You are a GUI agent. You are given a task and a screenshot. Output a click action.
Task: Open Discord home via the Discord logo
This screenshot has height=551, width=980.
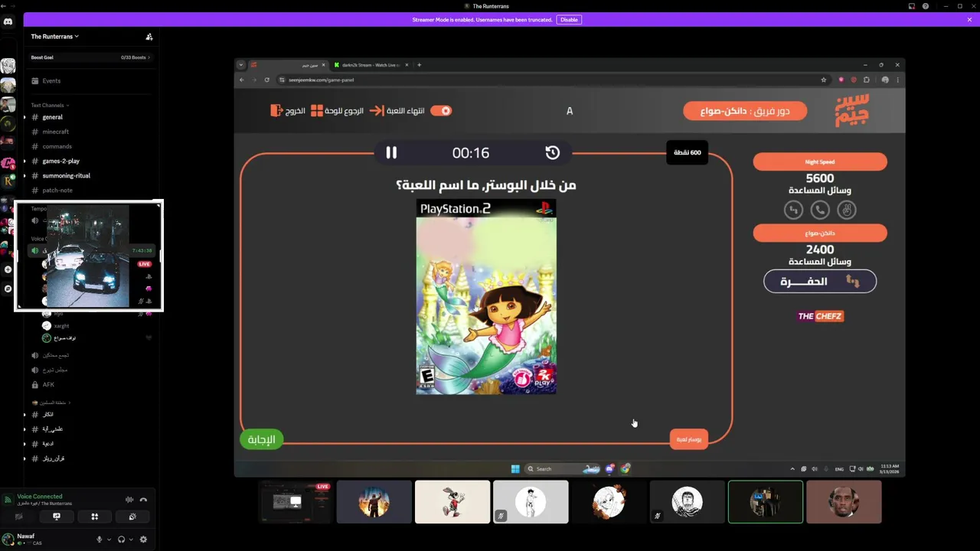[x=8, y=21]
